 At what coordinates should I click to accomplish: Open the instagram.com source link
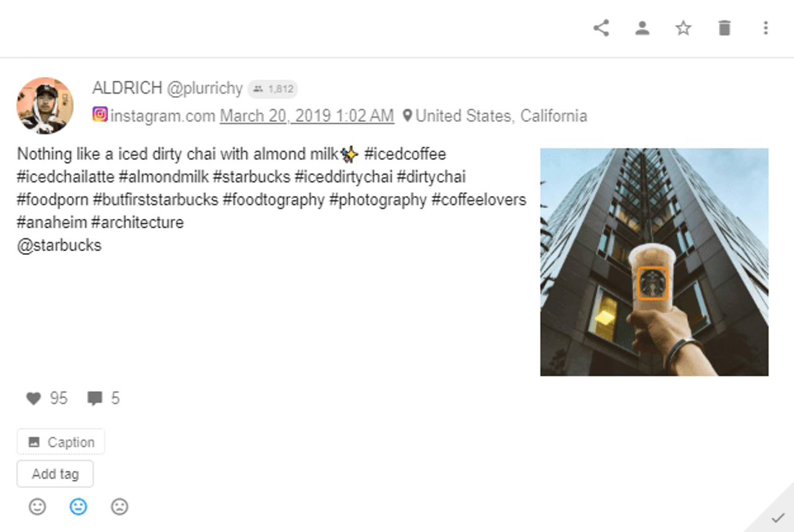pos(163,116)
